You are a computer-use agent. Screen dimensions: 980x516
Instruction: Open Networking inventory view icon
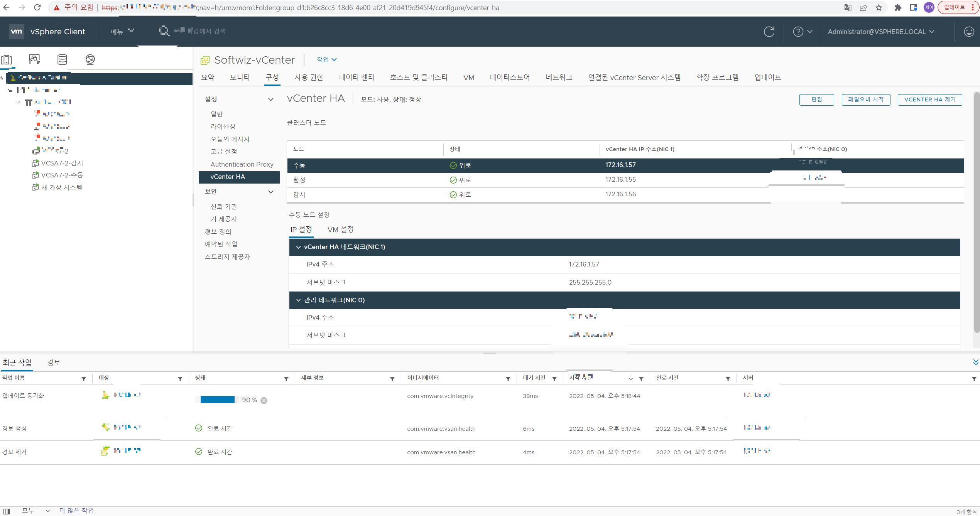pos(90,59)
